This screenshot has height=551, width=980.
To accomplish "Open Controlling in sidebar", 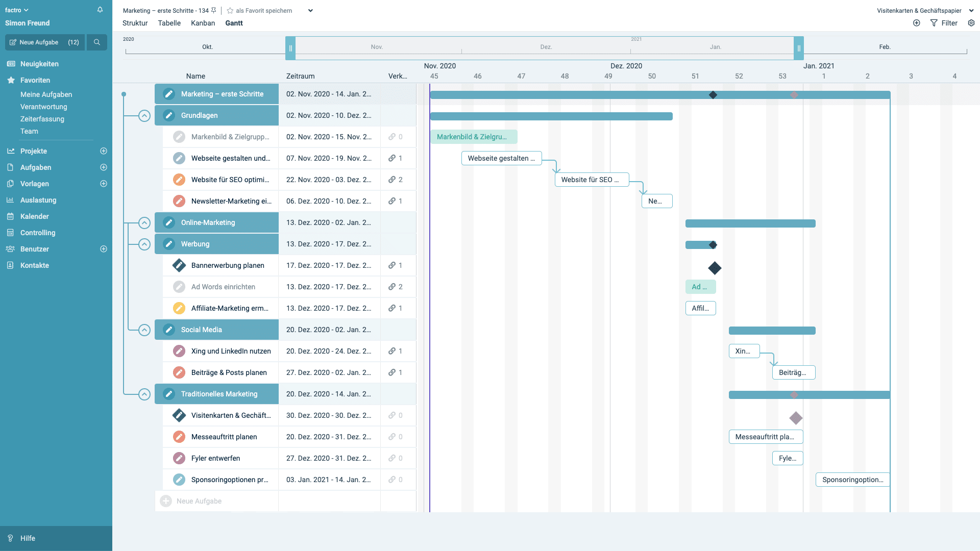I will (x=38, y=233).
